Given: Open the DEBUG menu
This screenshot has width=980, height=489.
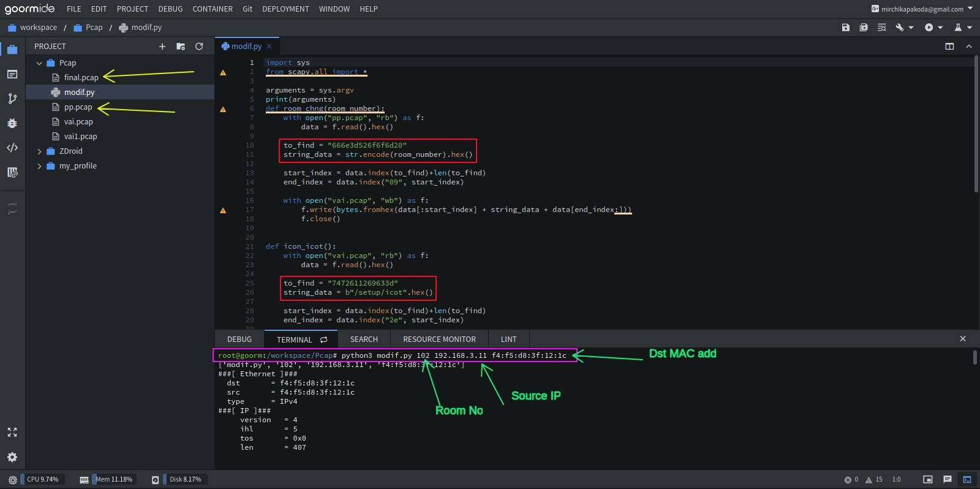Looking at the screenshot, I should click(x=170, y=9).
